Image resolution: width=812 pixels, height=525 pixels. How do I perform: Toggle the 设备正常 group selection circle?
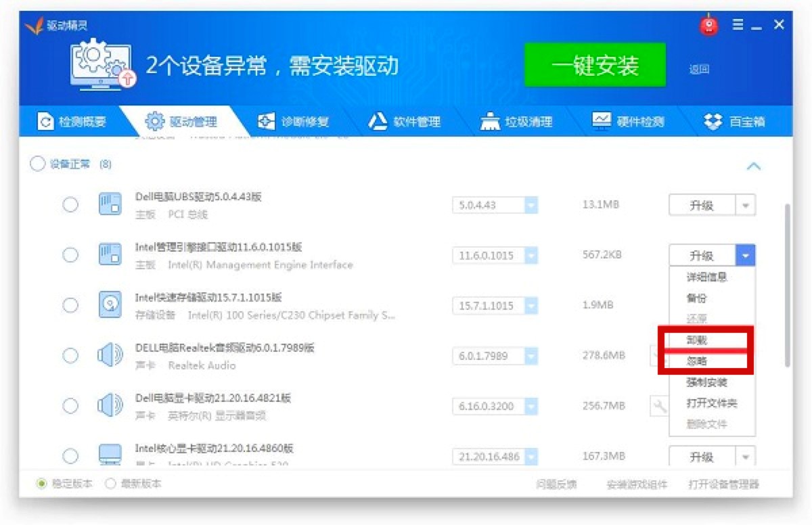pos(37,164)
